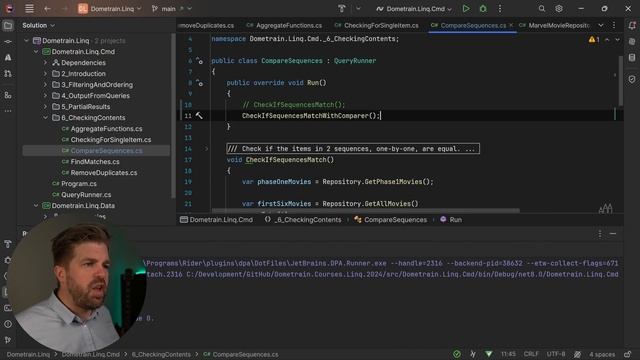The width and height of the screenshot is (640, 360).
Task: Open Search Everywhere magnifier
Action: pyautogui.click(x=542, y=9)
